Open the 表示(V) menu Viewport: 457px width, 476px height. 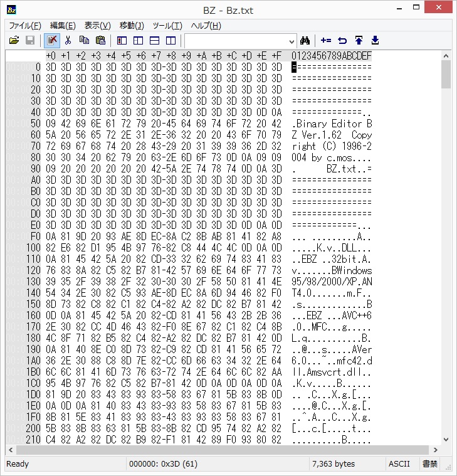tap(97, 26)
